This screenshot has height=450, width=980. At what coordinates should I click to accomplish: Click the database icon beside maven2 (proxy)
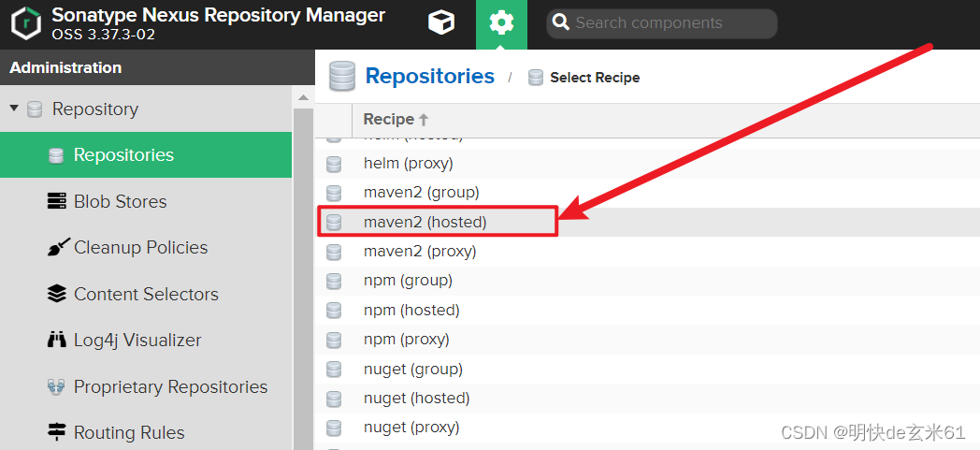335,252
